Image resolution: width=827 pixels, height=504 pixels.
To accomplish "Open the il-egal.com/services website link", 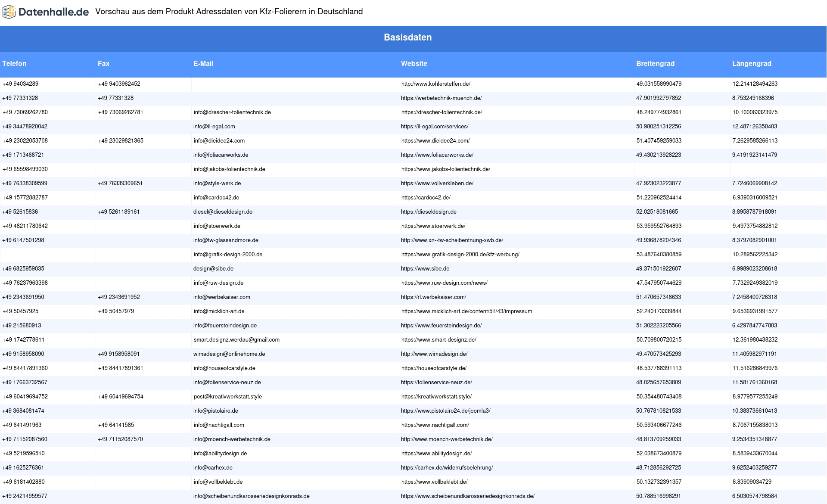I will click(x=435, y=127).
